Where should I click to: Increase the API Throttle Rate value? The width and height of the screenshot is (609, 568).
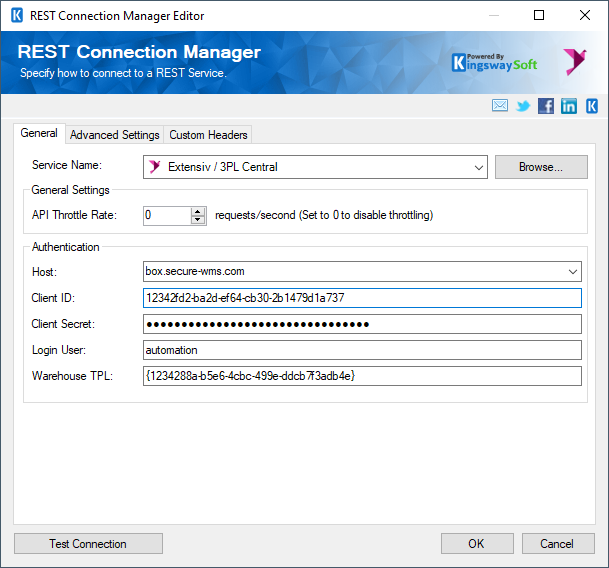pyautogui.click(x=198, y=211)
